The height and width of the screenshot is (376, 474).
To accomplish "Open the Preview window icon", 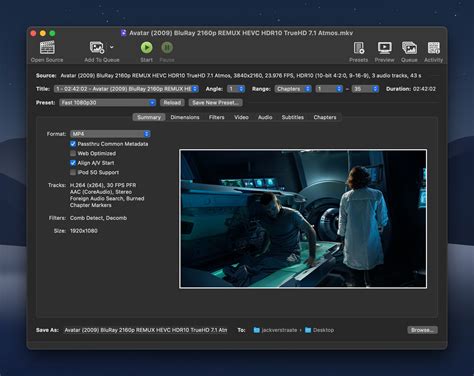I will click(x=384, y=48).
